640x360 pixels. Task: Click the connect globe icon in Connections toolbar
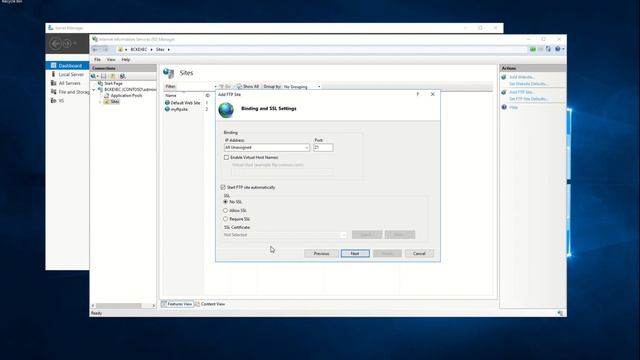pos(93,76)
